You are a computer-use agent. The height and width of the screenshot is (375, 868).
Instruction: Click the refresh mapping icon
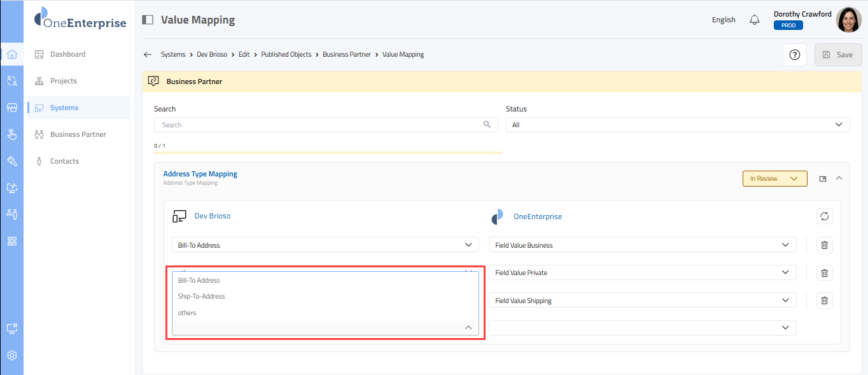coord(824,216)
